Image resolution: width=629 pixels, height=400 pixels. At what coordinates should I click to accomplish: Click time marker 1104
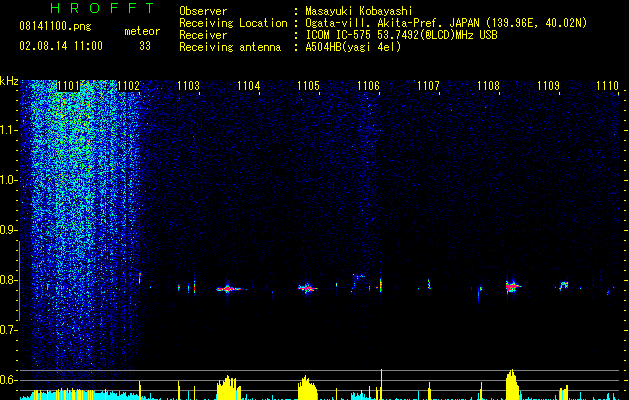248,86
